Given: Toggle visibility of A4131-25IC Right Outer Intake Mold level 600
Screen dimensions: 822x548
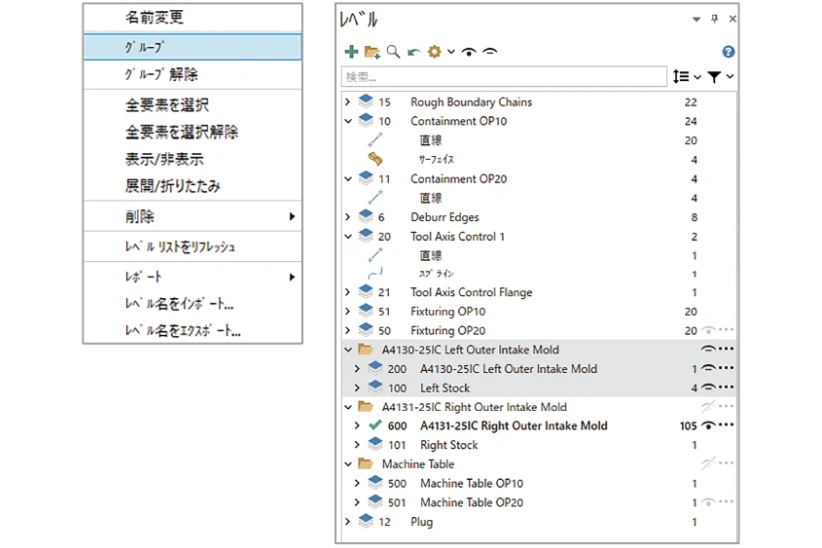Looking at the screenshot, I should pos(708,426).
